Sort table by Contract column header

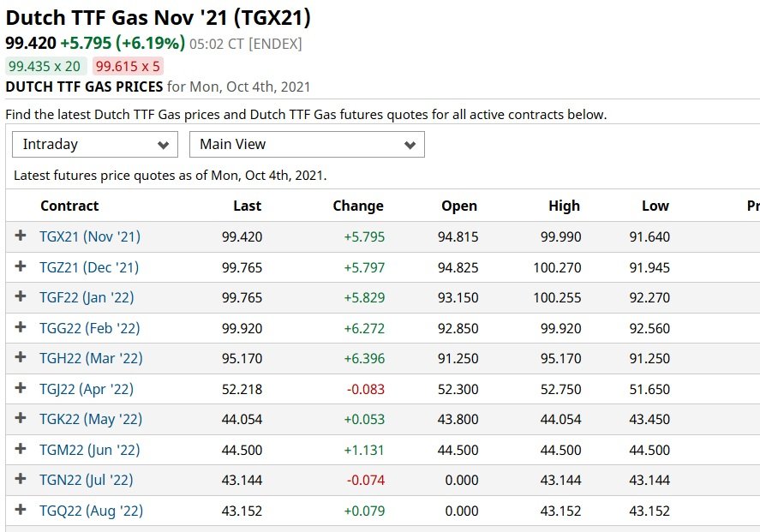click(x=69, y=206)
